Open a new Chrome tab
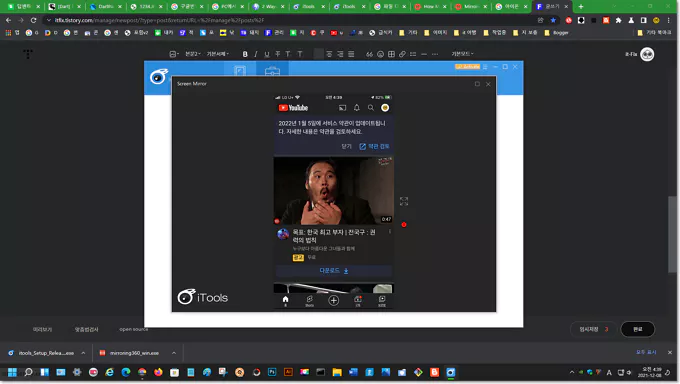 [581, 7]
